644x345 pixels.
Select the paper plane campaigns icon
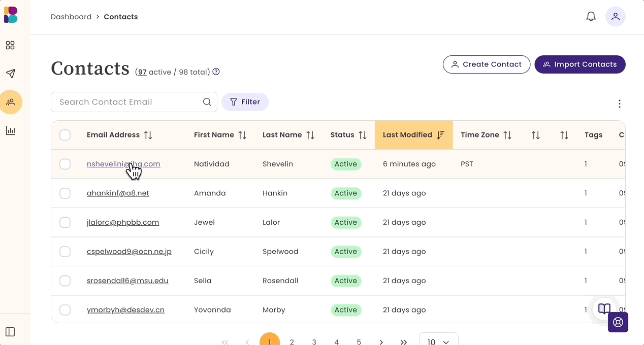point(10,74)
